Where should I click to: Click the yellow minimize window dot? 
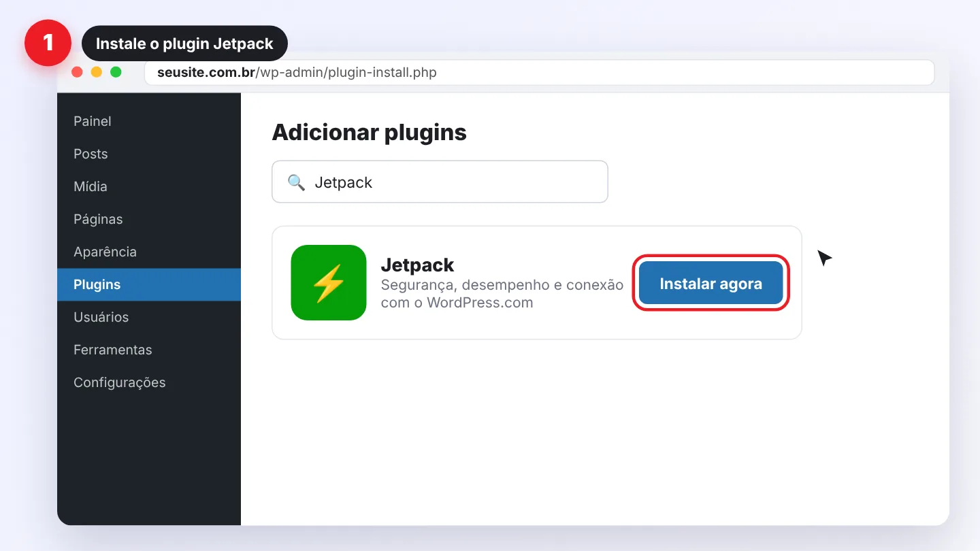(x=97, y=72)
